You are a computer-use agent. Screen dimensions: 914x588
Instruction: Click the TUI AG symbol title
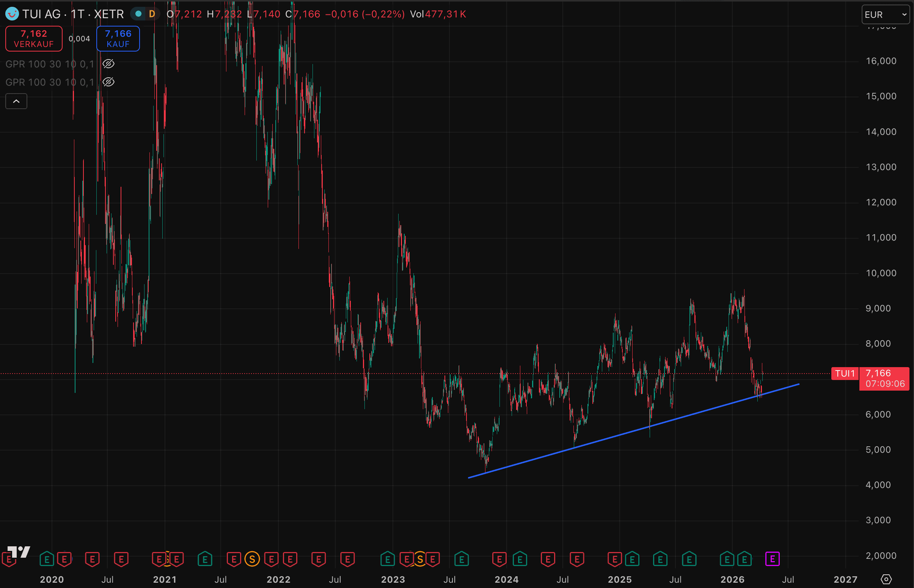[x=41, y=14]
